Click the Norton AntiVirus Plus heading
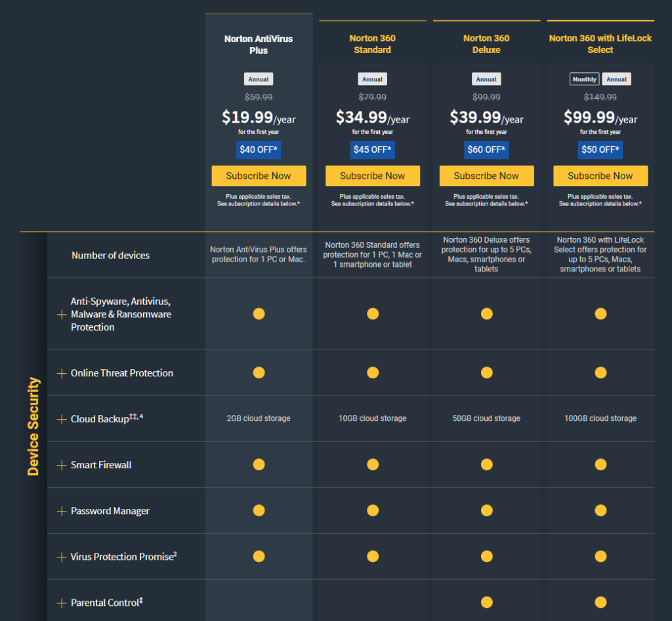This screenshot has height=621, width=672. point(259,45)
